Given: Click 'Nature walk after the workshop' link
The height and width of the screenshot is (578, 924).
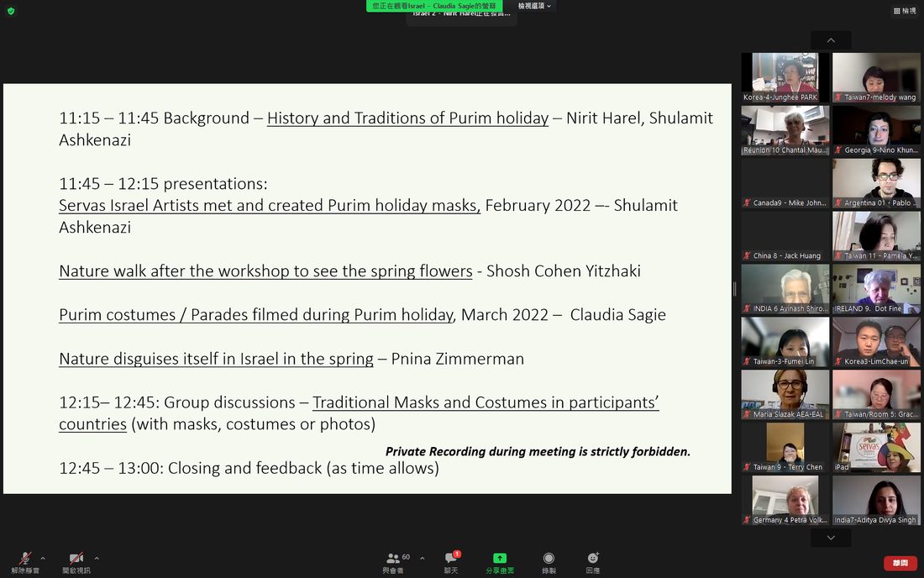Looking at the screenshot, I should (265, 271).
